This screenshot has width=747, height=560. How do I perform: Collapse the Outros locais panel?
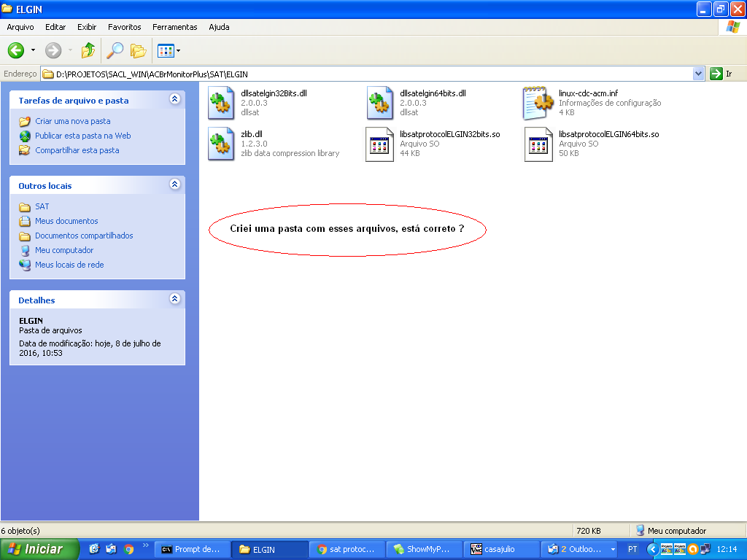coord(175,184)
